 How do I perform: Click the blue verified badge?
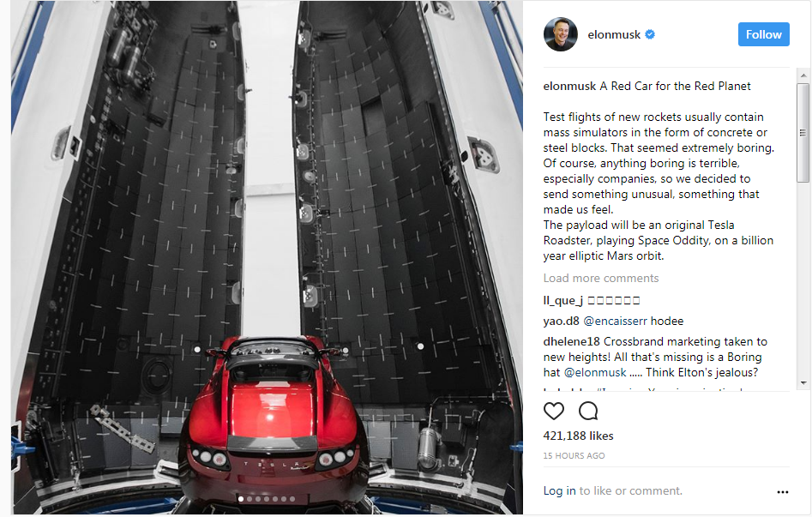pyautogui.click(x=650, y=34)
